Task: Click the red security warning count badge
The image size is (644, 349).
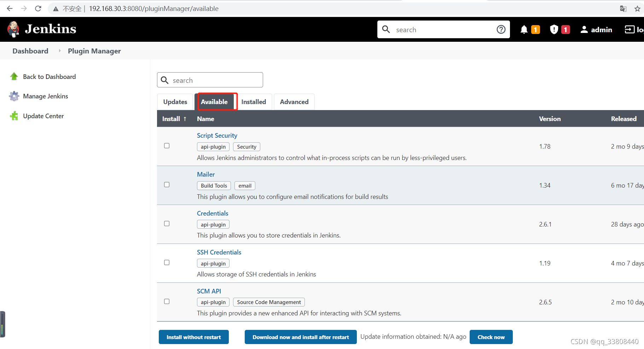Action: 566,30
